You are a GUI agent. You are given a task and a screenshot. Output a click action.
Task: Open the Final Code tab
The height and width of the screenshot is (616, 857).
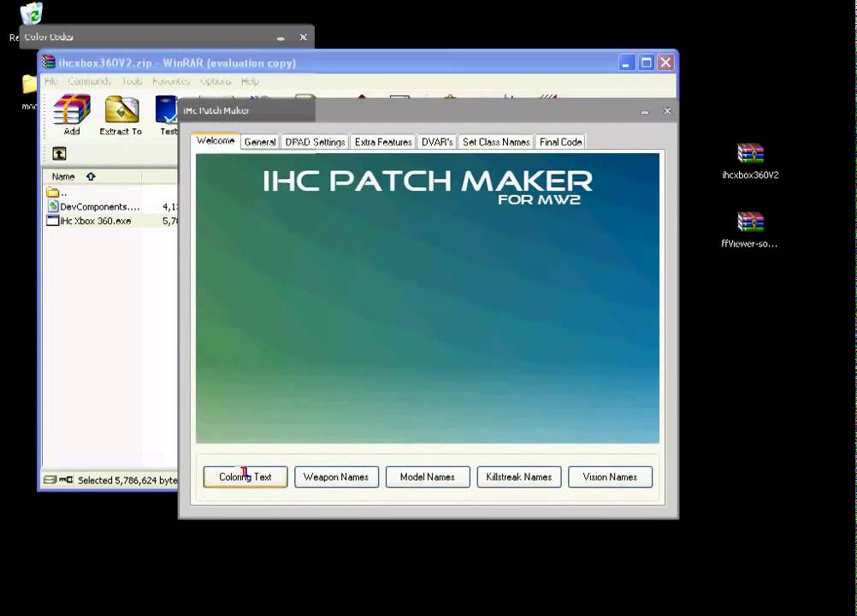click(561, 142)
